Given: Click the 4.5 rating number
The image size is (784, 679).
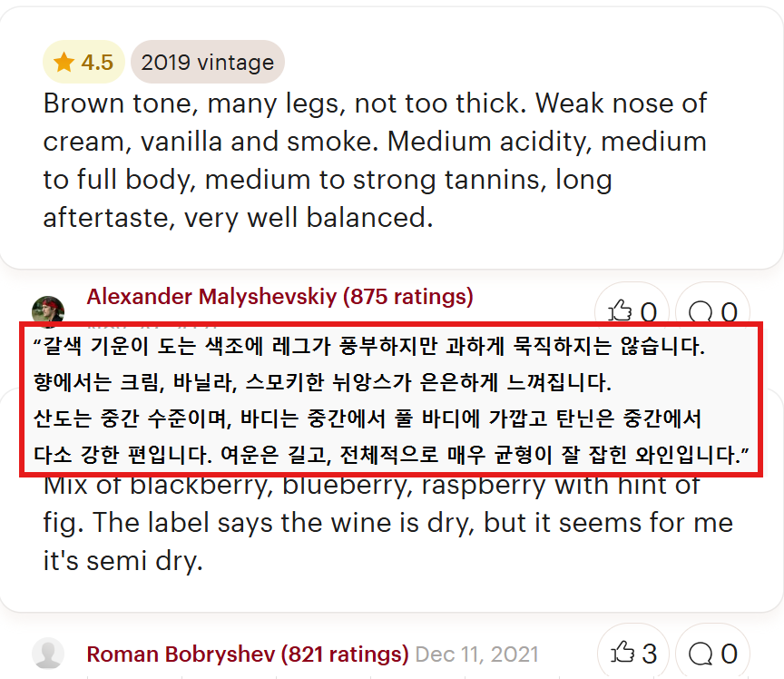Looking at the screenshot, I should [x=97, y=63].
